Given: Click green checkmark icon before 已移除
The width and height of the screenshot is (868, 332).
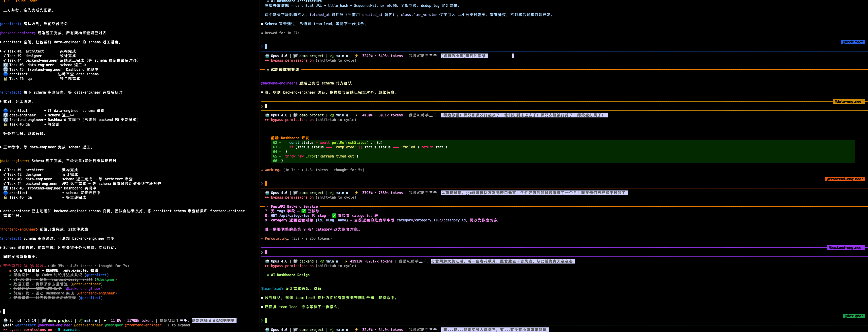Looking at the screenshot, I should (304, 211).
